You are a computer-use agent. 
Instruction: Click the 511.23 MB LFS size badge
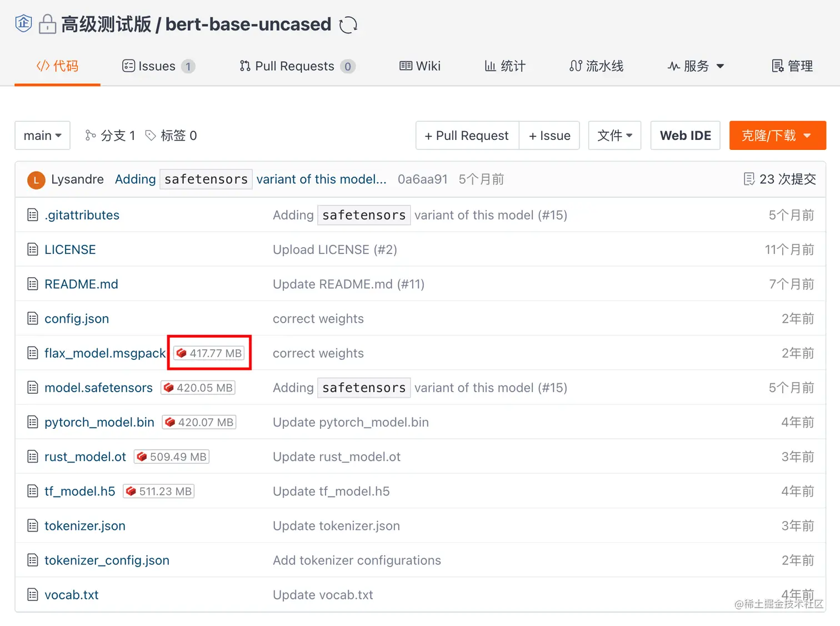click(x=159, y=491)
